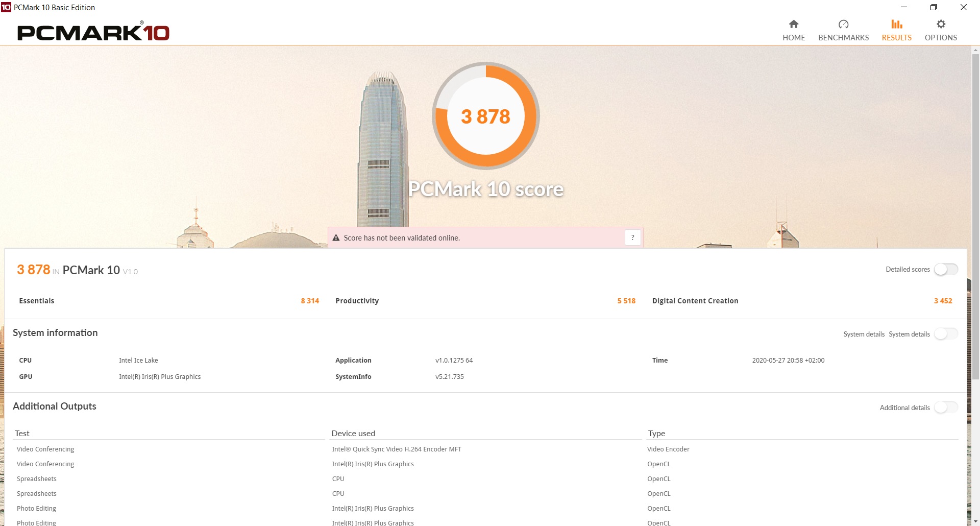Restore down the window
980x526 pixels.
(933, 7)
